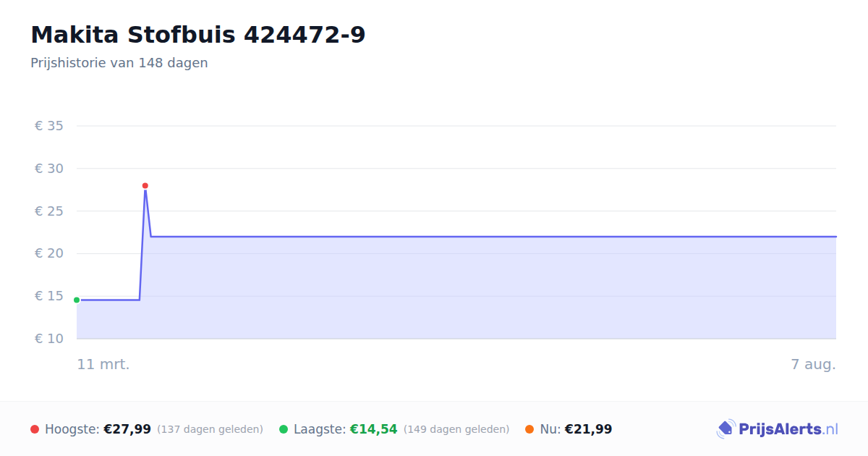Click the red highest-price dot on chart

point(145,186)
